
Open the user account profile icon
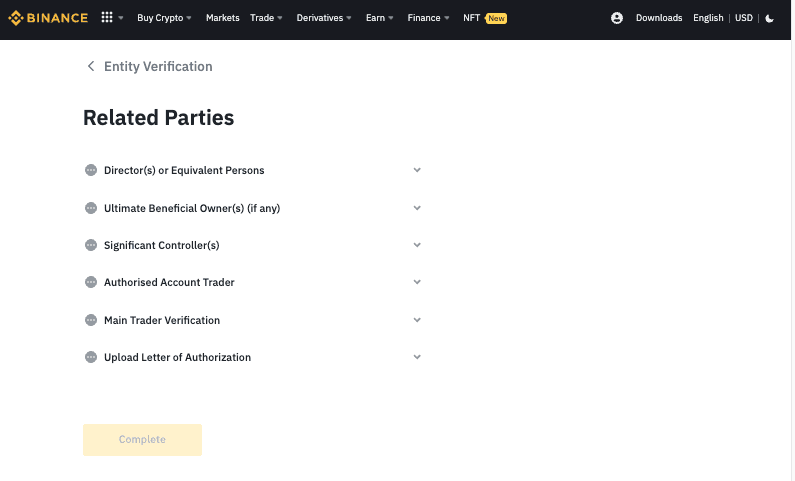pyautogui.click(x=617, y=18)
